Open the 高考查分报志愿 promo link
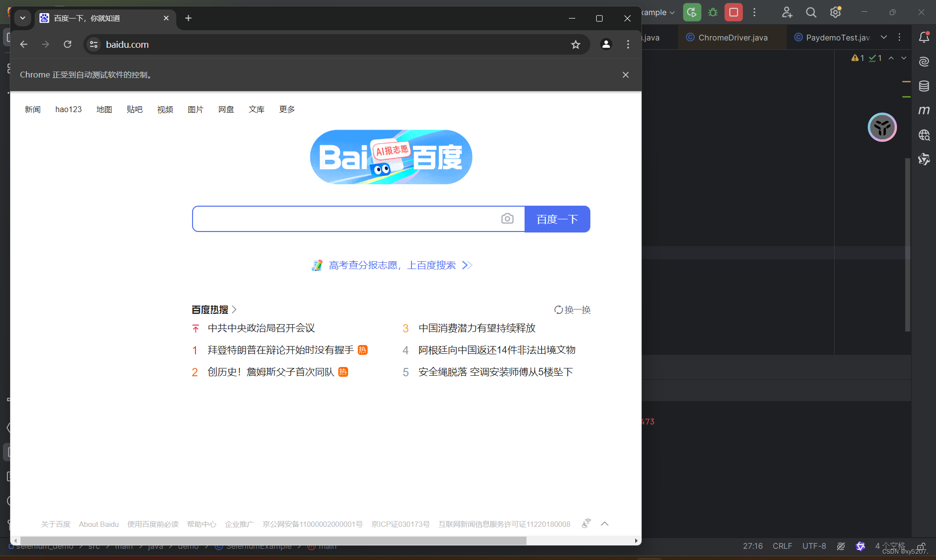 pyautogui.click(x=392, y=265)
